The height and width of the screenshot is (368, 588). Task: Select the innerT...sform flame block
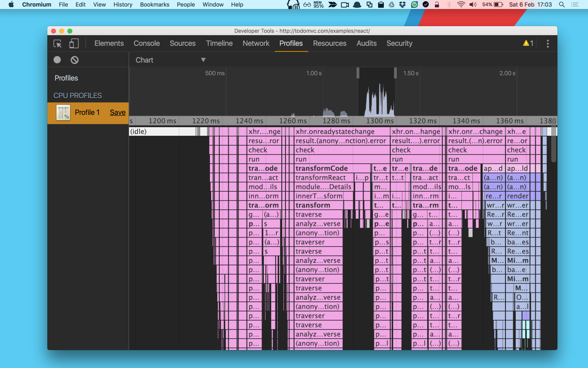[x=324, y=196]
